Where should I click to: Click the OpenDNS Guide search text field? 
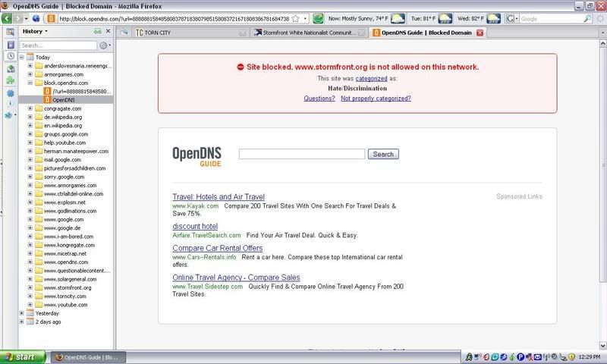[x=301, y=154]
